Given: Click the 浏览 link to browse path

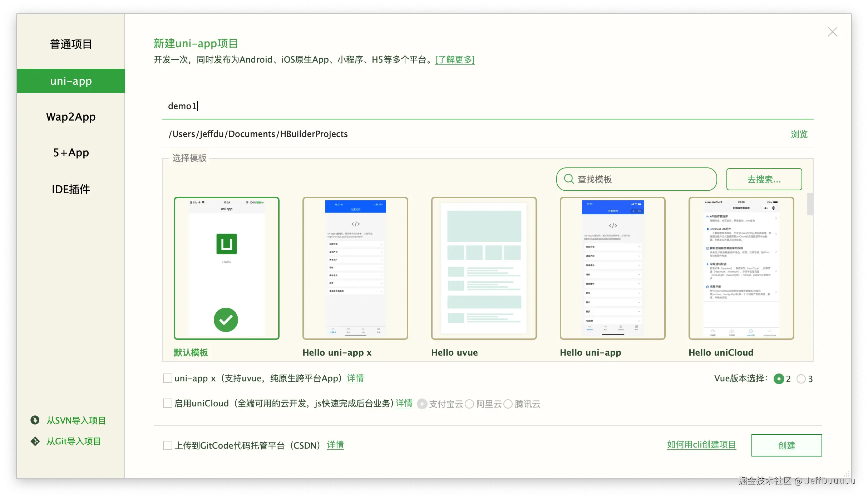Looking at the screenshot, I should click(x=799, y=134).
